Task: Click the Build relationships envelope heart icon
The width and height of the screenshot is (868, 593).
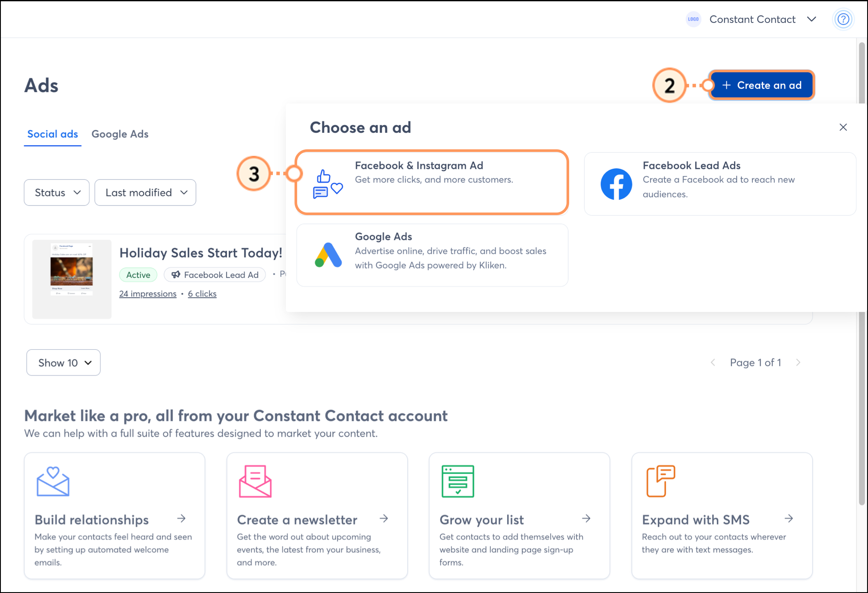Action: click(x=53, y=481)
